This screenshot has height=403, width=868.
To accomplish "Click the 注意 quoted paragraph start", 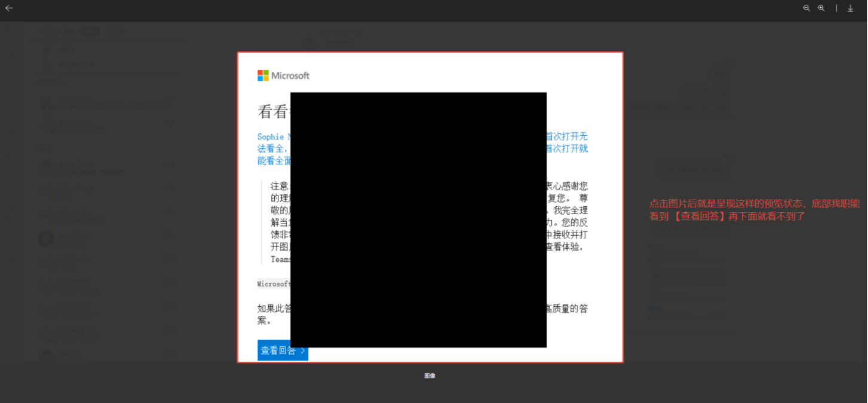I will (280, 186).
